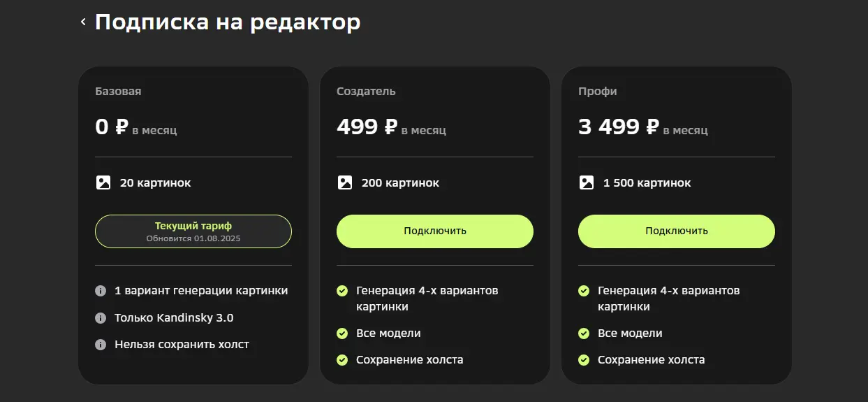Select the Базовая plan title
The width and height of the screenshot is (868, 402).
pos(118,91)
